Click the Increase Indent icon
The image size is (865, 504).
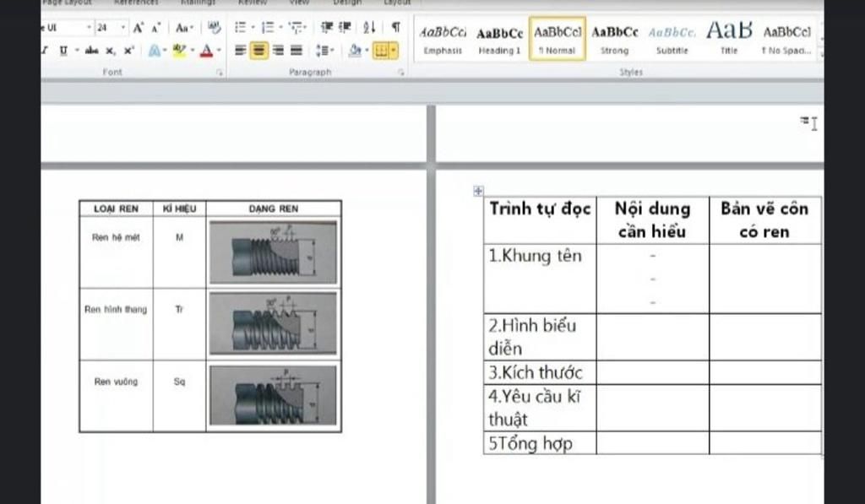[x=345, y=28]
